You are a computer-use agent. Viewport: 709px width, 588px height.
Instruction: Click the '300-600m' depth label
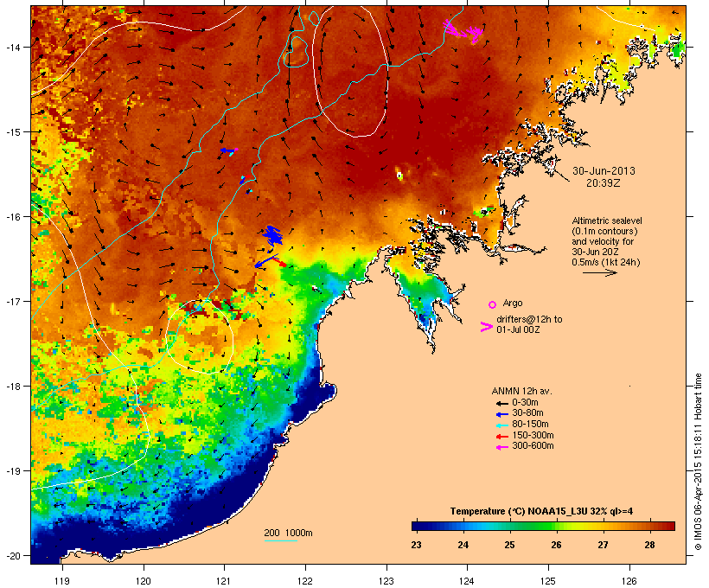533,446
